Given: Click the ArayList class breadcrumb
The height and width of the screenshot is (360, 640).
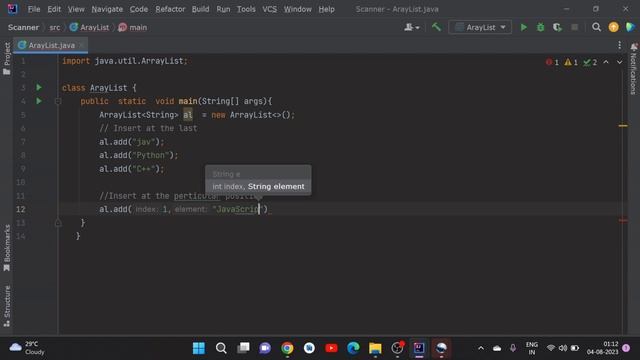Looking at the screenshot, I should tap(89, 27).
